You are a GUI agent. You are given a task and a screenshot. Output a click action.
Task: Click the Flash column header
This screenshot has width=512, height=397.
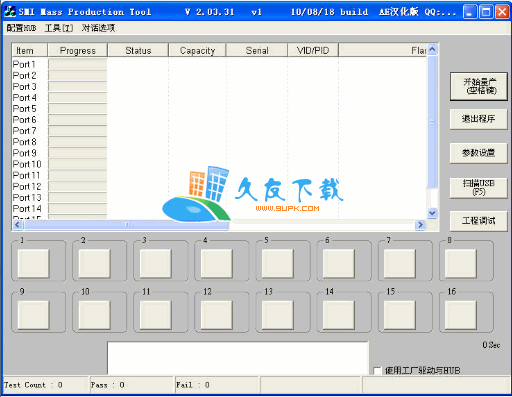[x=383, y=50]
